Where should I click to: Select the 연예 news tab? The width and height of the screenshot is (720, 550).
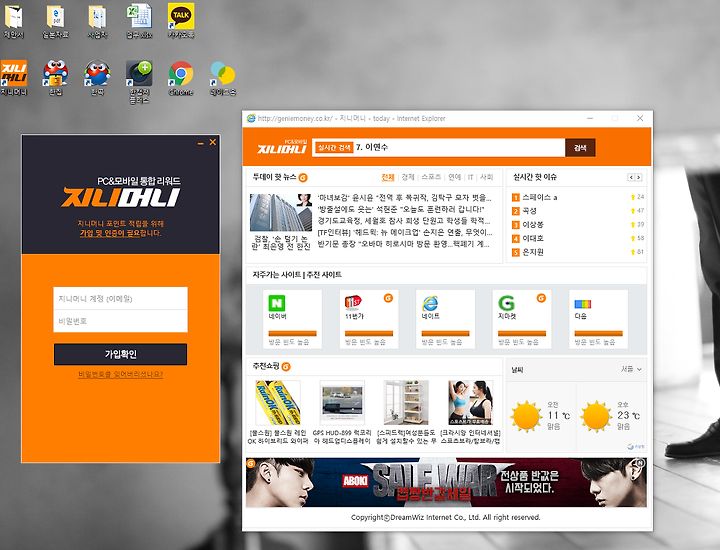pos(455,177)
